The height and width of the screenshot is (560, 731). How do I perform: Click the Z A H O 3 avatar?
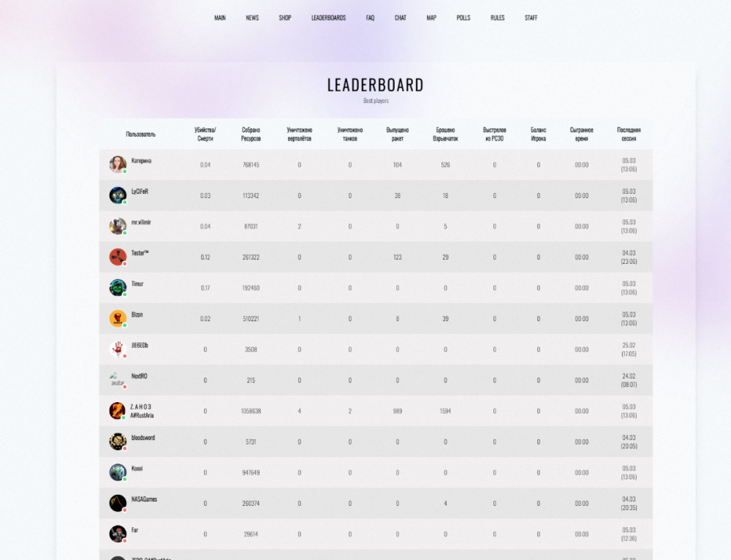[117, 411]
